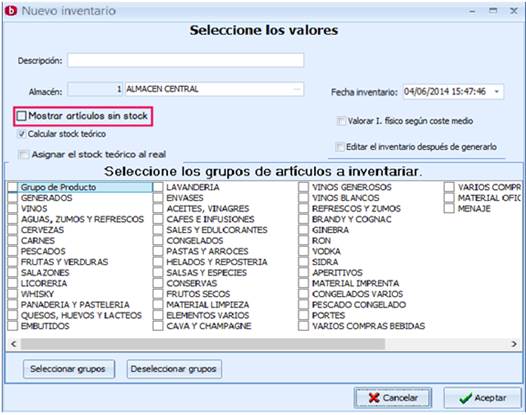
Task: Select CAFES E INFUSIONES entry
Action: 211,219
